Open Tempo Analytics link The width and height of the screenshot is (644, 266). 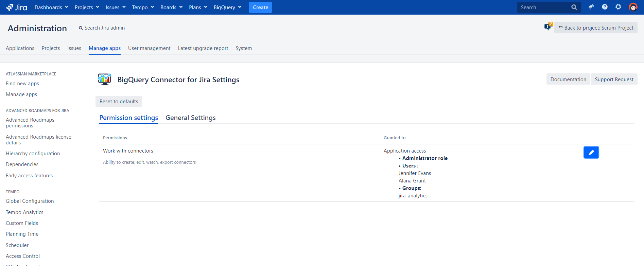tap(24, 212)
